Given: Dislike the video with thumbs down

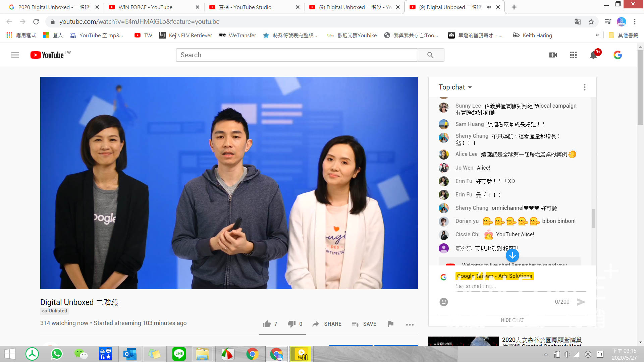Looking at the screenshot, I should coord(291,324).
